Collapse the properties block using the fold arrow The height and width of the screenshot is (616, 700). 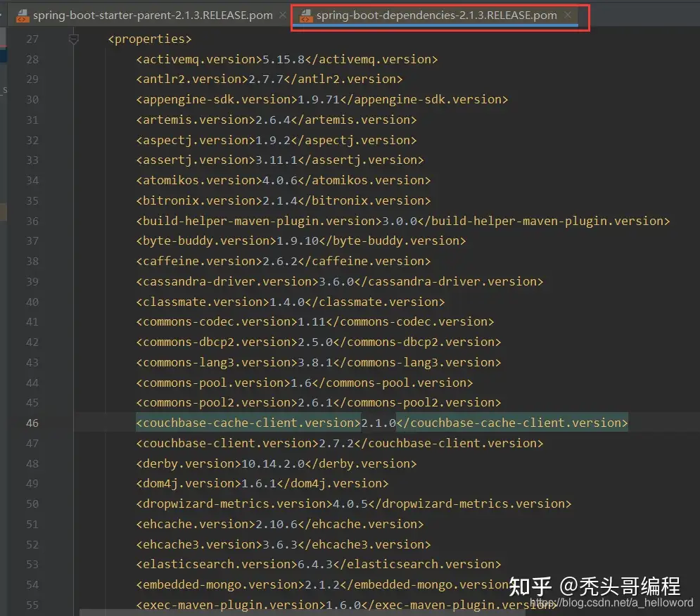(73, 39)
